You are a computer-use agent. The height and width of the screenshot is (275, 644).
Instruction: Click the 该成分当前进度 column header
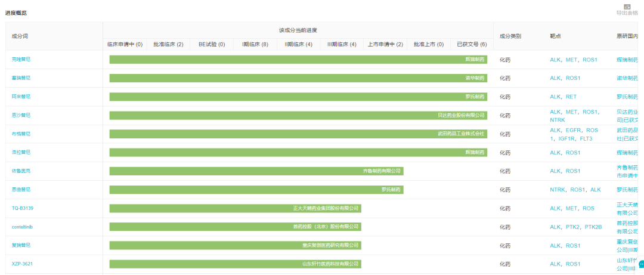pyautogui.click(x=298, y=30)
